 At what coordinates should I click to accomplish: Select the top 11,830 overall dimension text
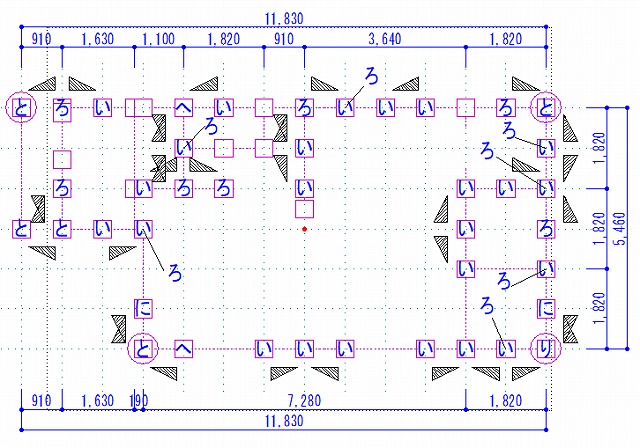tap(284, 18)
